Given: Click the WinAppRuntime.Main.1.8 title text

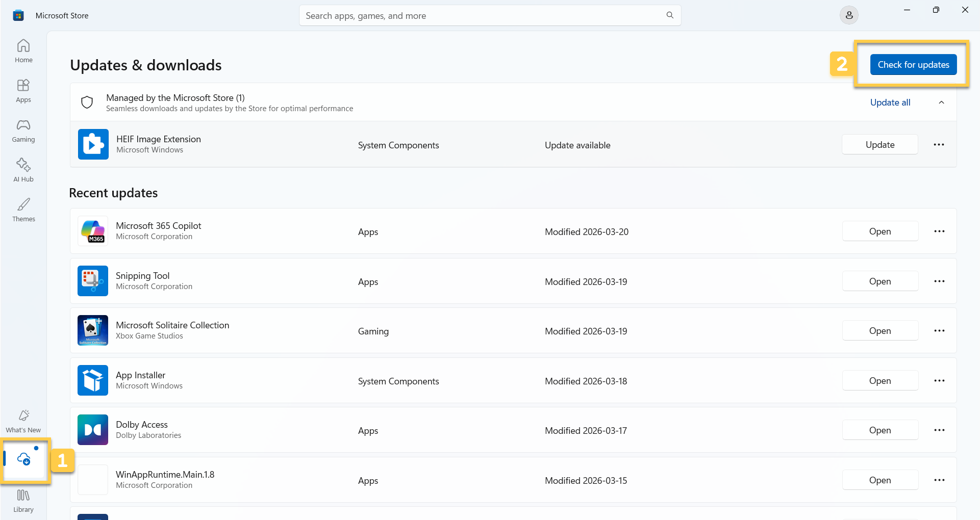Looking at the screenshot, I should click(x=165, y=475).
